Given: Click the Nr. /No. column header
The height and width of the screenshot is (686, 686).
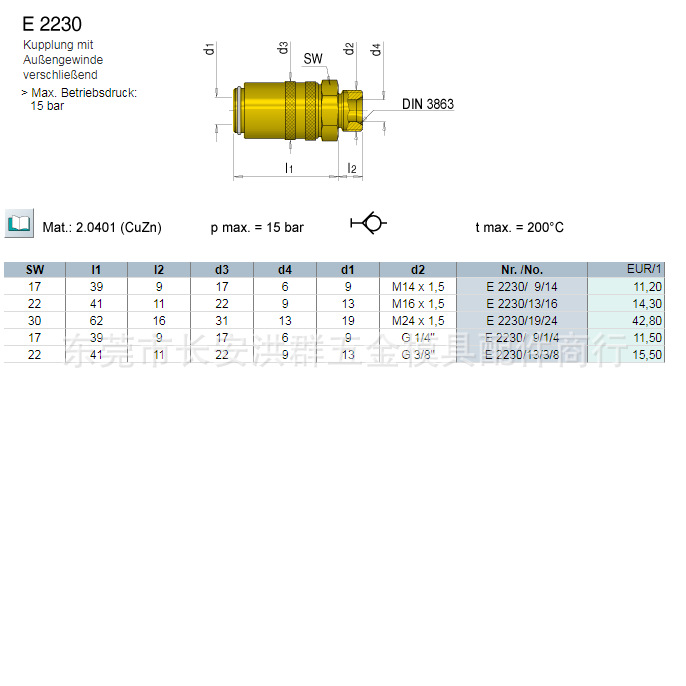Looking at the screenshot, I should (522, 270).
